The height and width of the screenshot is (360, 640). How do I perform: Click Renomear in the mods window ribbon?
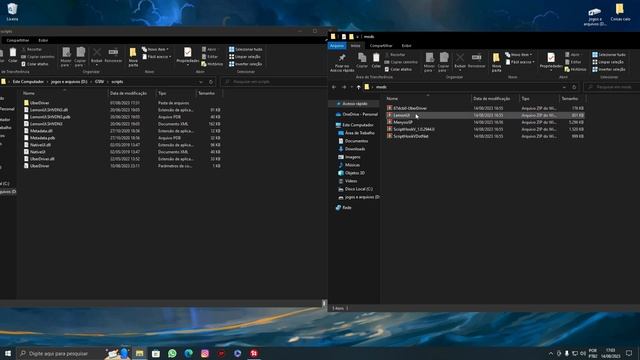(476, 60)
